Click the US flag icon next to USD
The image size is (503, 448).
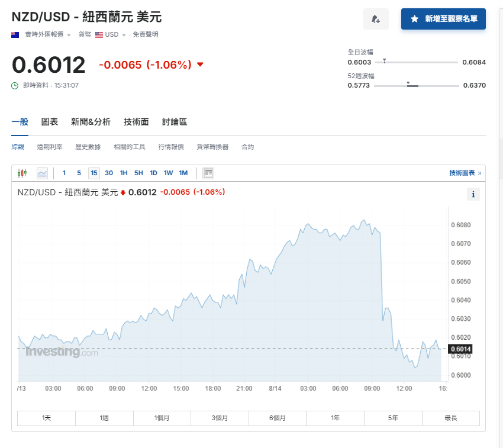click(x=97, y=34)
